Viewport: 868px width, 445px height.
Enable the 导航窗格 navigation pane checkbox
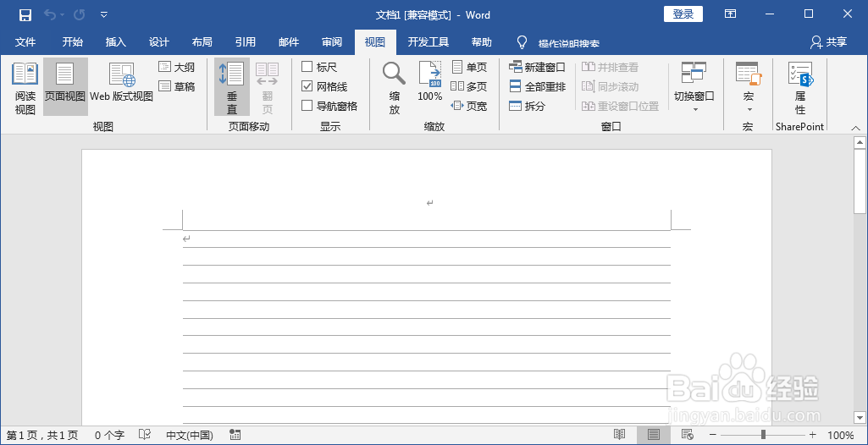click(307, 106)
